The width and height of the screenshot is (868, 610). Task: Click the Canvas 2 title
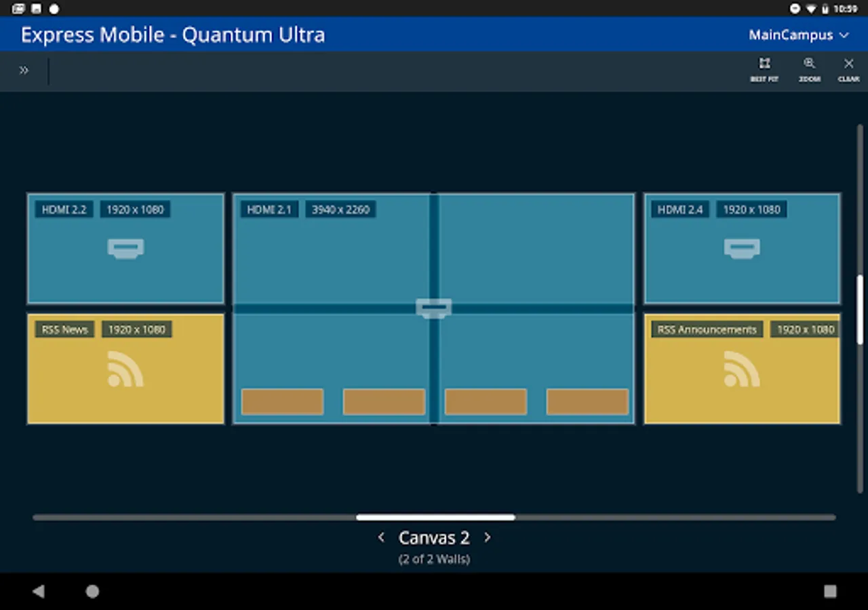434,538
